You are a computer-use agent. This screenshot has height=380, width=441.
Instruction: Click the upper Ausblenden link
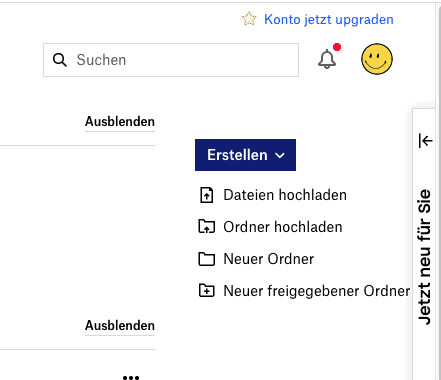pos(120,122)
